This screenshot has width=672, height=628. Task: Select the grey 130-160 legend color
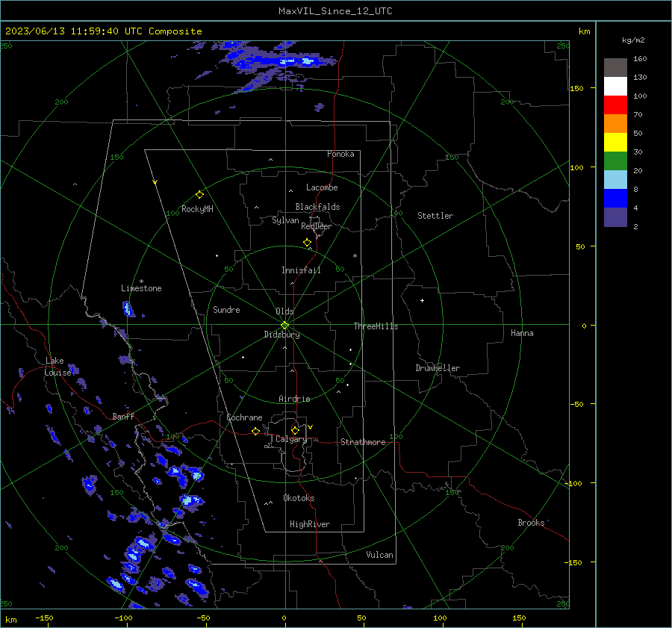615,68
